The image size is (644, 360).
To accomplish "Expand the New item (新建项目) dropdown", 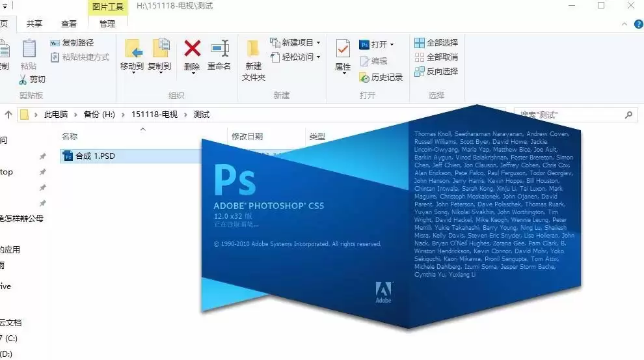I will click(x=318, y=43).
